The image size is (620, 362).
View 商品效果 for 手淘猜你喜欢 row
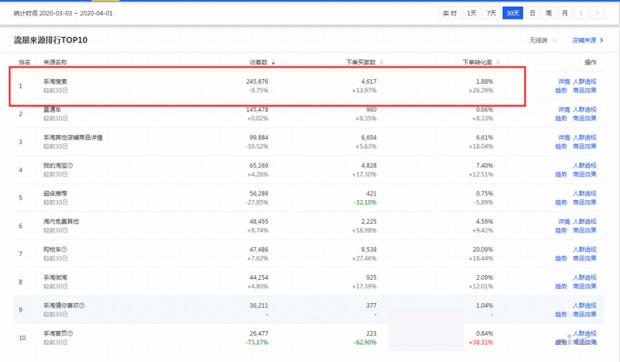[585, 315]
